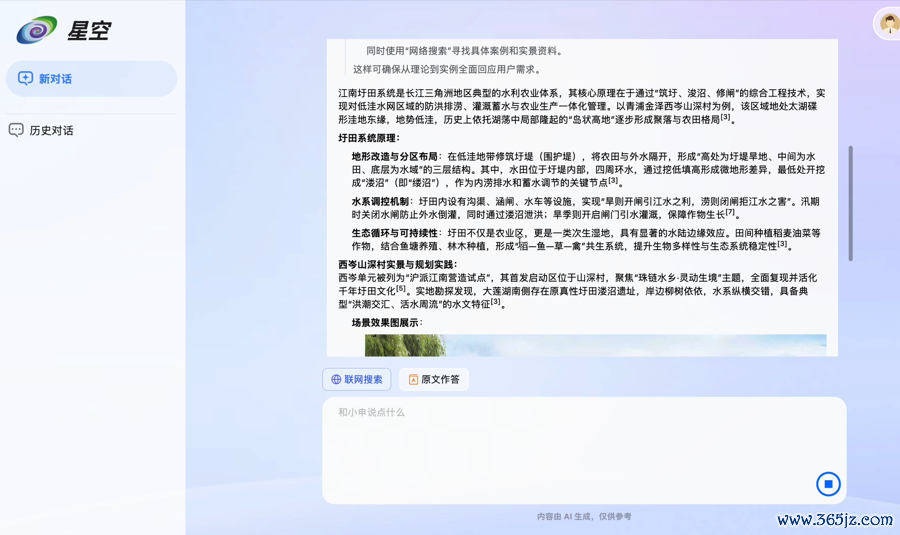Open the 场景效果图 scene image thumbnail
The image size is (900, 535).
coord(595,345)
